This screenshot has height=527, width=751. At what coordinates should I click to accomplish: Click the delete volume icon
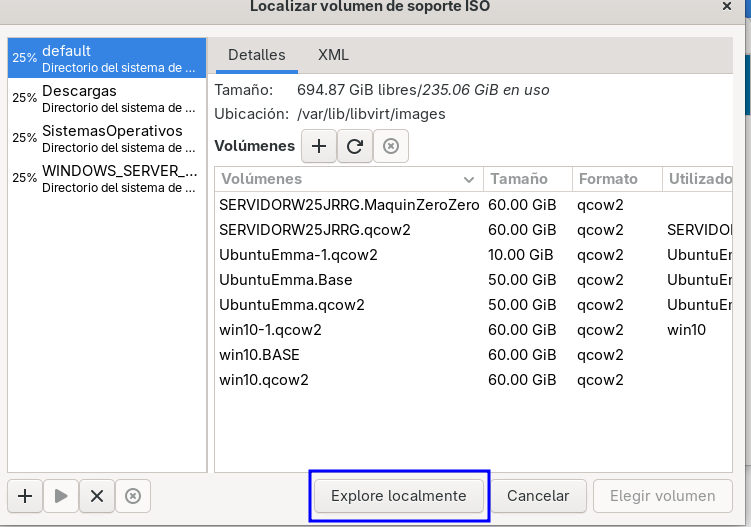click(x=391, y=146)
